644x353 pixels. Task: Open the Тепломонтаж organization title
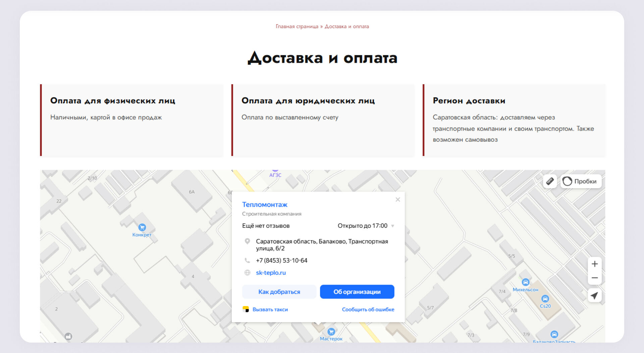[265, 205]
